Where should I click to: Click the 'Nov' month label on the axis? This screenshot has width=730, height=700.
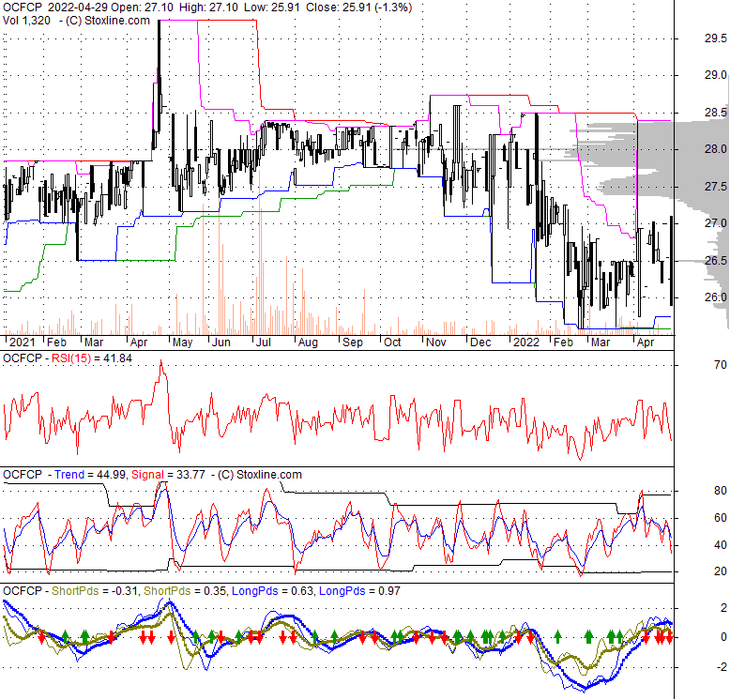point(436,342)
